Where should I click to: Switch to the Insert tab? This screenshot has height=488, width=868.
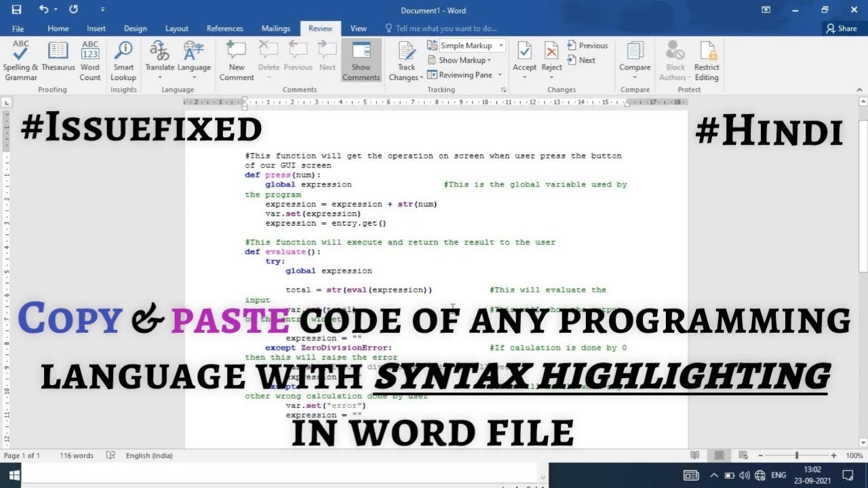pos(96,28)
